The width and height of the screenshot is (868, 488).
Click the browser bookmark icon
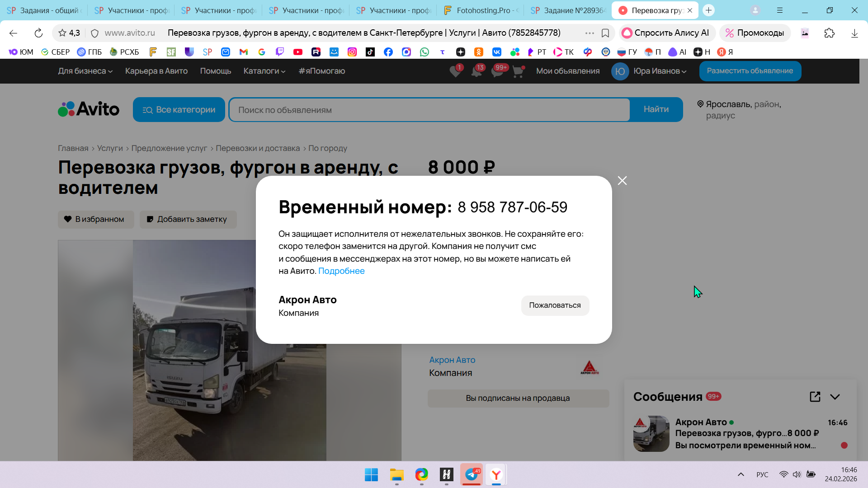[605, 33]
